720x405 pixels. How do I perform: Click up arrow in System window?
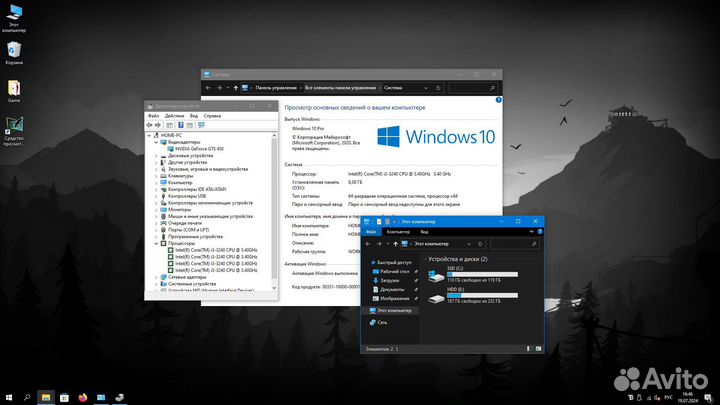click(236, 88)
